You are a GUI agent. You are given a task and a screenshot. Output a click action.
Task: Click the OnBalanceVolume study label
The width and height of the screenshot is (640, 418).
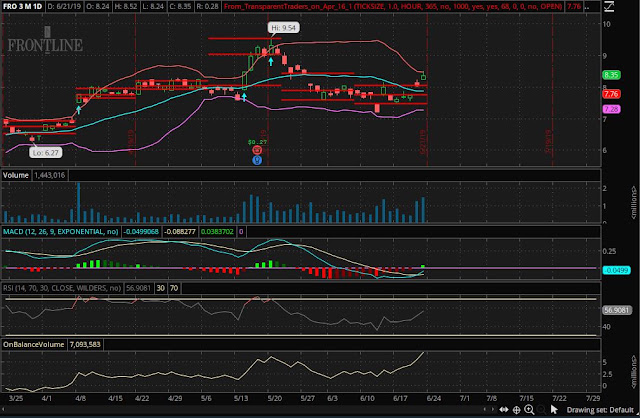(x=33, y=344)
